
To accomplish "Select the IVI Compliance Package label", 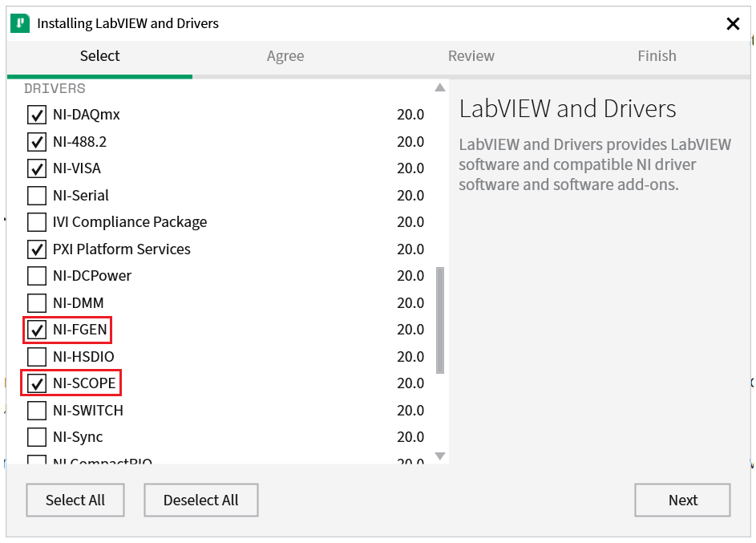I will pyautogui.click(x=130, y=222).
